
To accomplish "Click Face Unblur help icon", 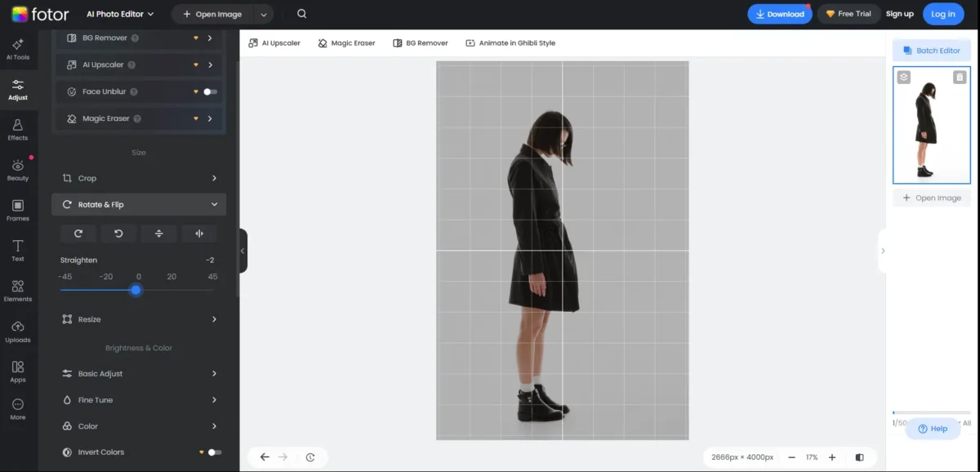I will [x=133, y=91].
